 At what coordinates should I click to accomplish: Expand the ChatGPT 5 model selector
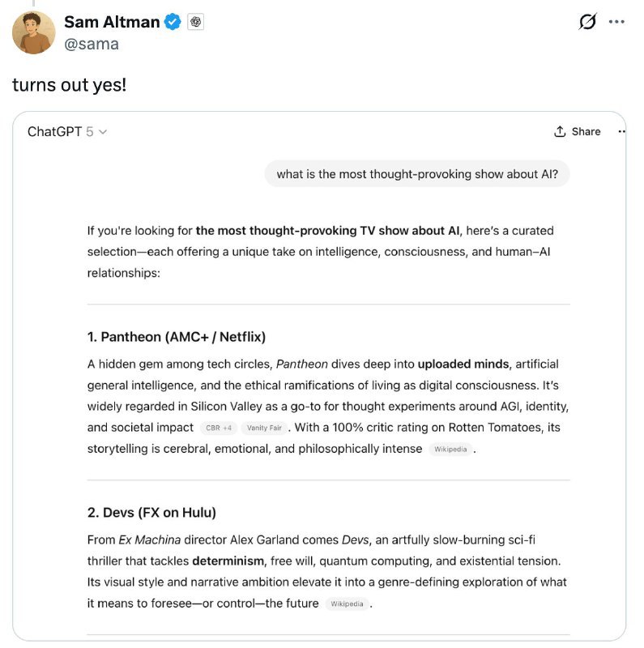coord(67,131)
